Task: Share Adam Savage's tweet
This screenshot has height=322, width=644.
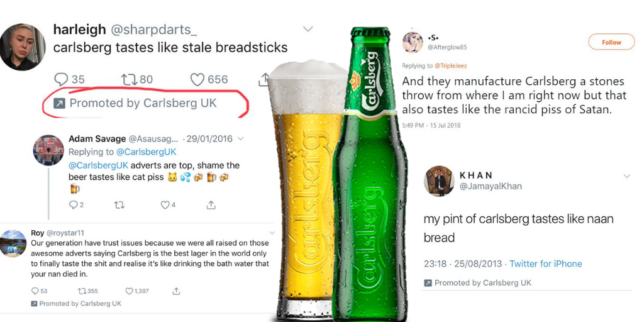Action: pos(211,204)
